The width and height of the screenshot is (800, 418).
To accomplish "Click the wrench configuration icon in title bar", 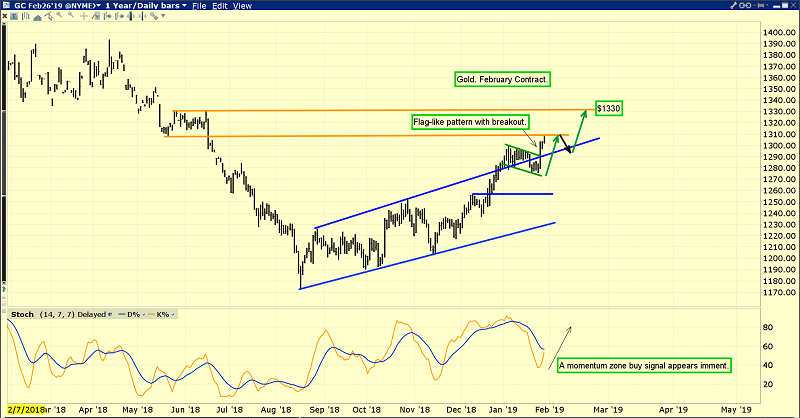I will (x=733, y=6).
